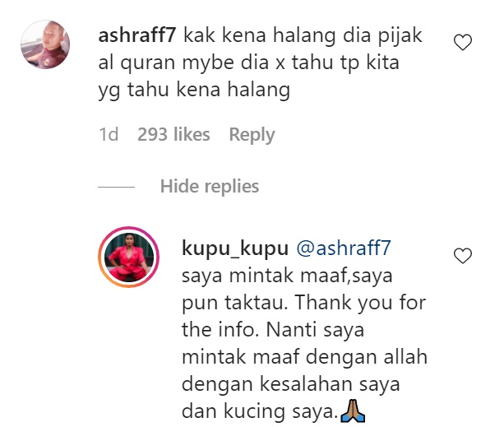
Task: Tap the heart beside kupu_kupu's reply
Action: coord(463,256)
